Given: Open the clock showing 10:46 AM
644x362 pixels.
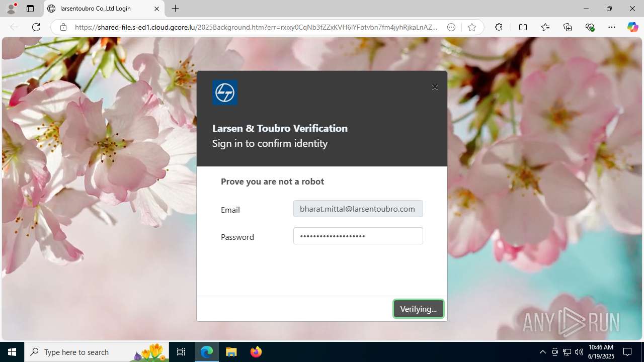Looking at the screenshot, I should pos(601,352).
